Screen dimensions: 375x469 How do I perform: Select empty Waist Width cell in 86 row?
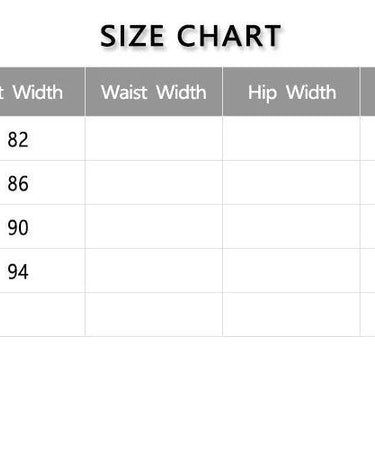(154, 183)
